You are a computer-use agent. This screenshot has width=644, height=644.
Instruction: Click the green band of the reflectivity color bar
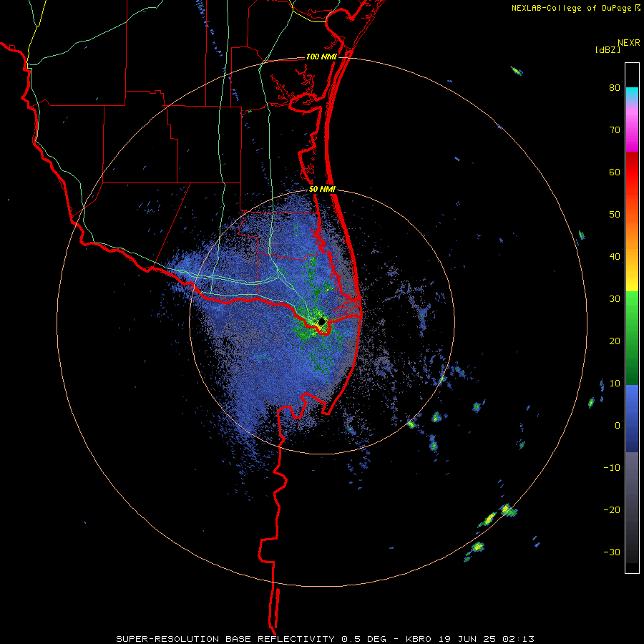tap(632, 338)
